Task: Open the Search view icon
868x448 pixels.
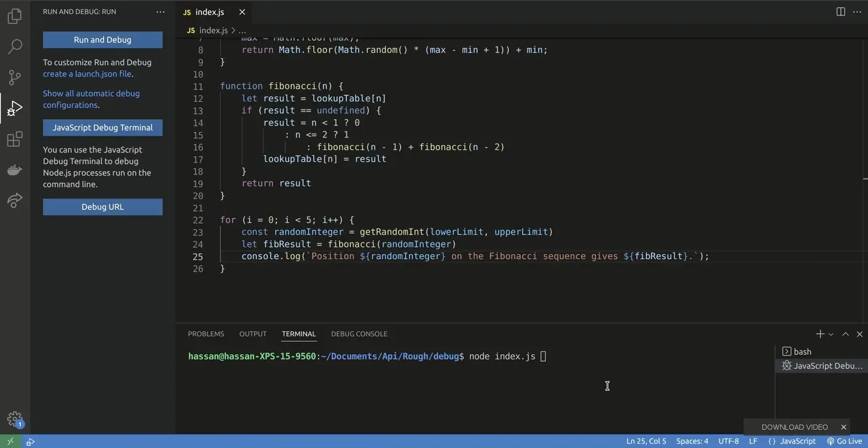Action: [x=15, y=46]
